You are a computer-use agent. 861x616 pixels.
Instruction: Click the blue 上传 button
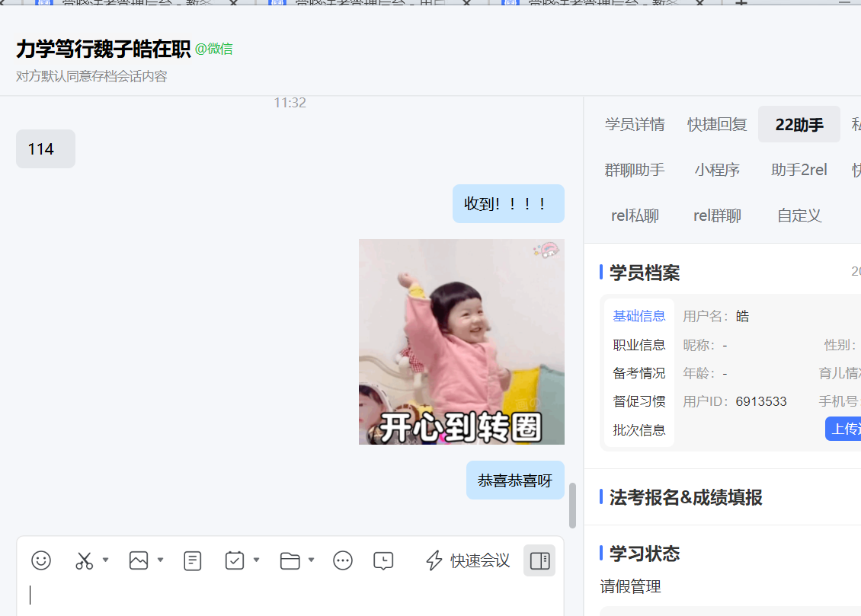[843, 429]
